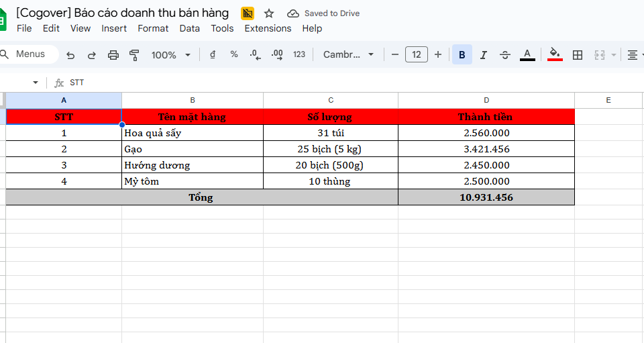Select the Tên mặt hàng header cell
Screen dimensions: 644x343
(x=193, y=117)
